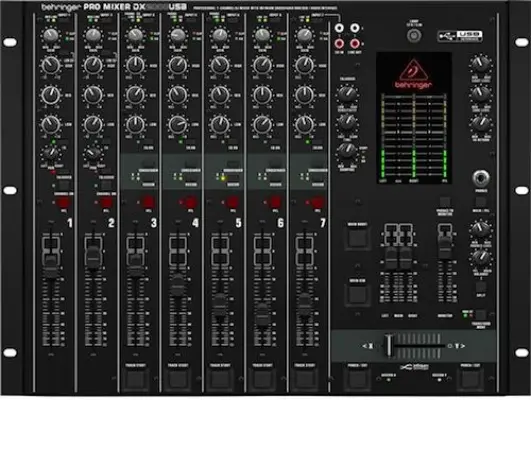The height and width of the screenshot is (450, 531).
Task: Adjust the MID EQ knob on channel 2
Action: 93,95
